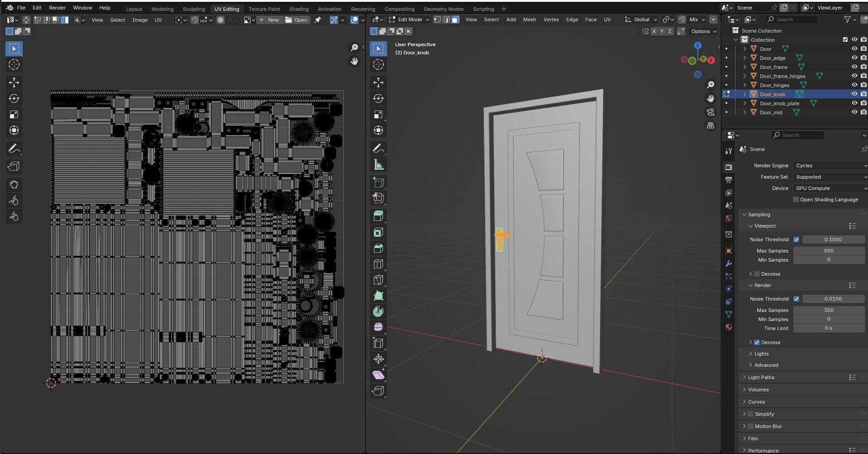
Task: Enable Open Shading Language checkbox
Action: pos(796,200)
